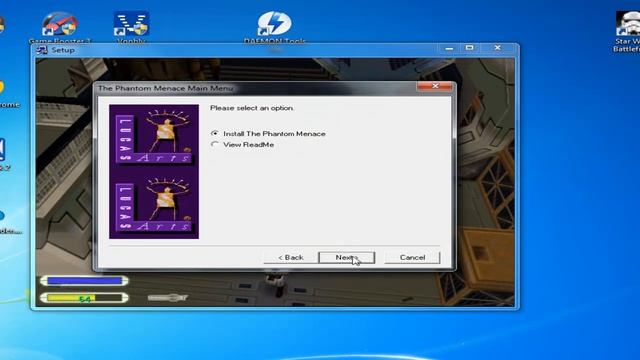The image size is (640, 360).
Task: Open the Star Wars Battlefront desktop shortcut
Action: point(628,31)
